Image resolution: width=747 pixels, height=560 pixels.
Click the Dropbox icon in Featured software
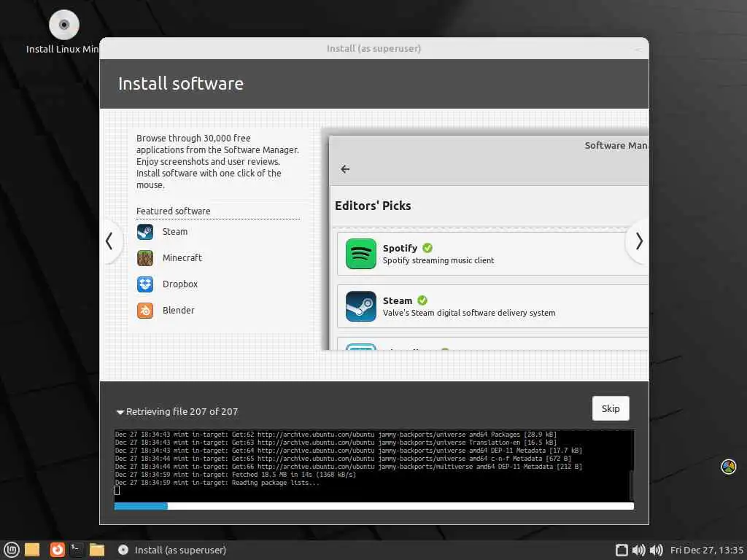click(x=145, y=284)
